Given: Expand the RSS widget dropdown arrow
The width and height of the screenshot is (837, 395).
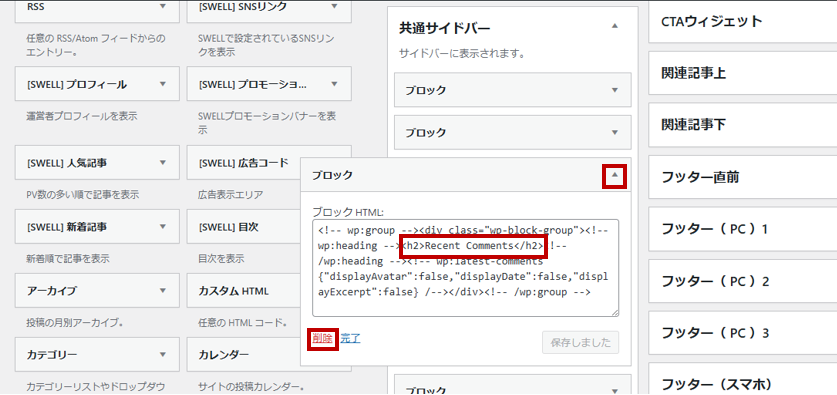Looking at the screenshot, I should pos(162,6).
